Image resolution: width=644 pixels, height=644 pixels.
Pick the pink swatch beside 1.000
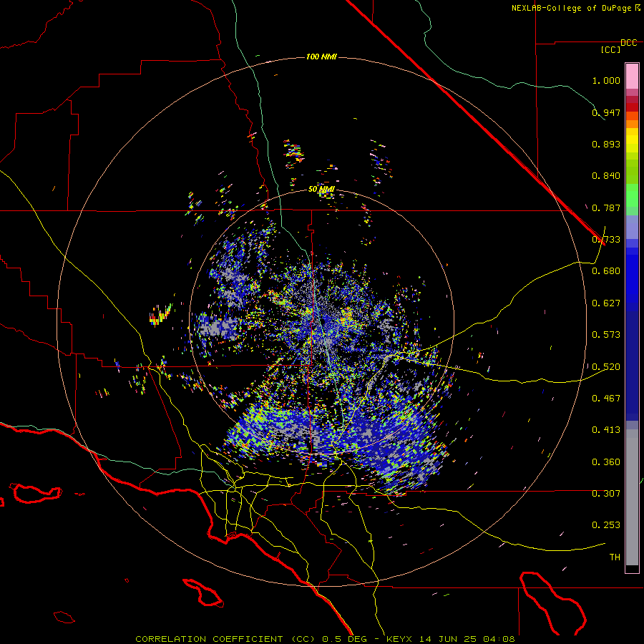click(632, 77)
